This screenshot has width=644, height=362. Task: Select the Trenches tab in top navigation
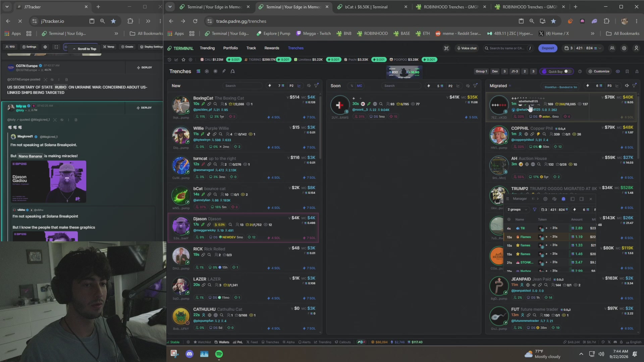click(x=296, y=48)
